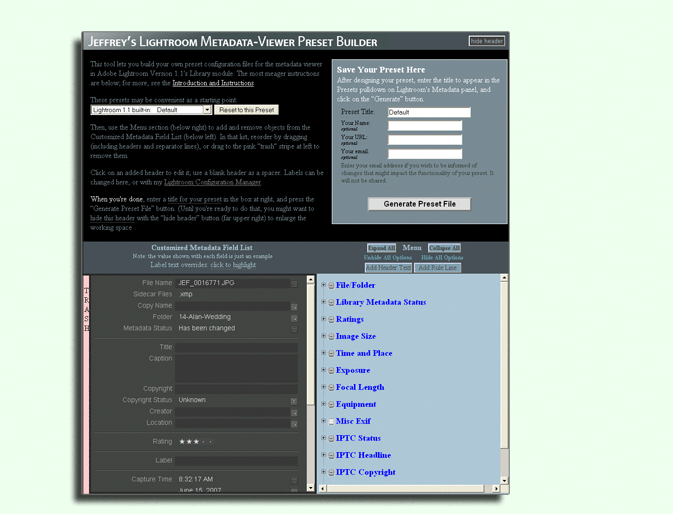The image size is (673, 514).
Task: Click the Your email input field
Action: [425, 154]
